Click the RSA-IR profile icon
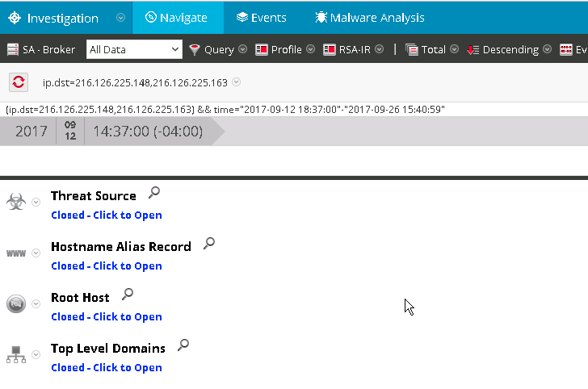 pos(330,49)
